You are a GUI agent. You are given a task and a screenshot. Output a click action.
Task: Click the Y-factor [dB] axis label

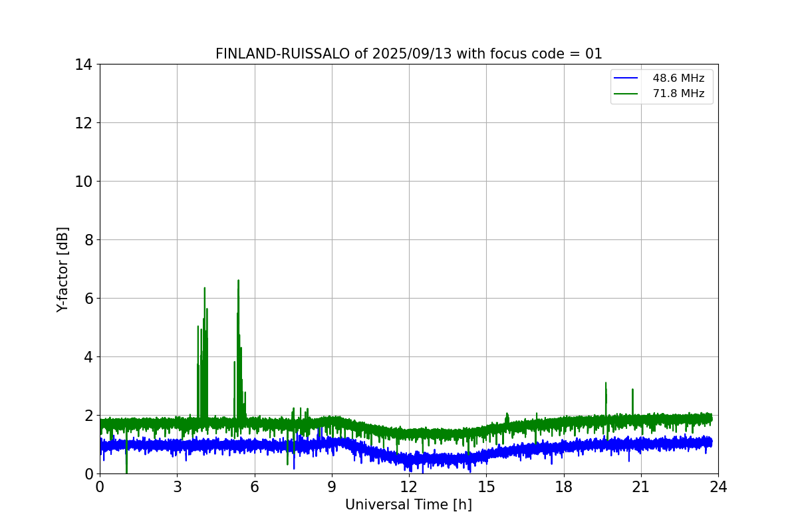pyautogui.click(x=63, y=269)
